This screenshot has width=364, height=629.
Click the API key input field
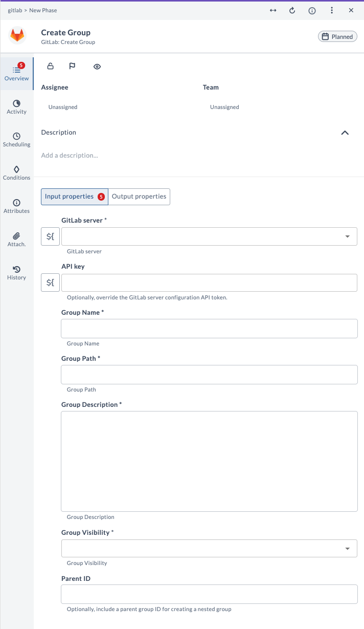(x=209, y=283)
